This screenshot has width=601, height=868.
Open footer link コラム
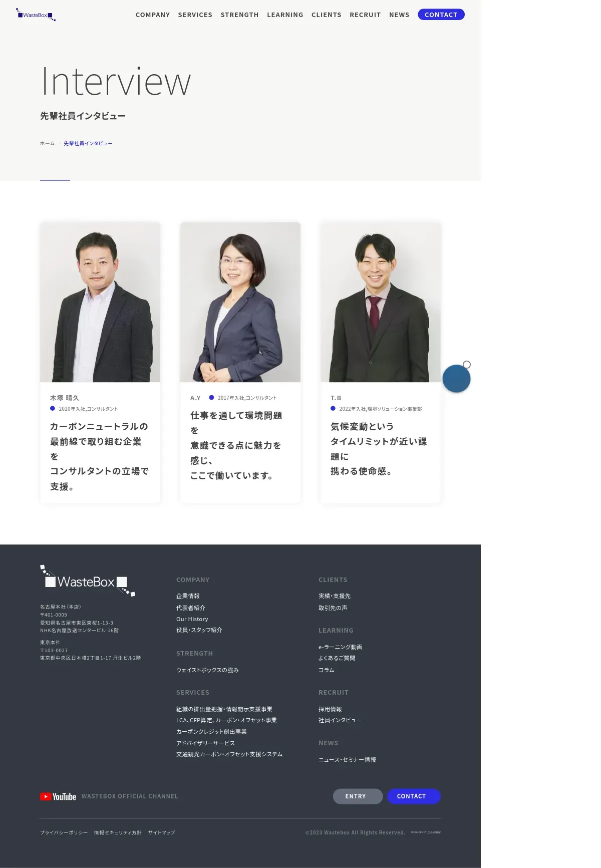tap(327, 670)
